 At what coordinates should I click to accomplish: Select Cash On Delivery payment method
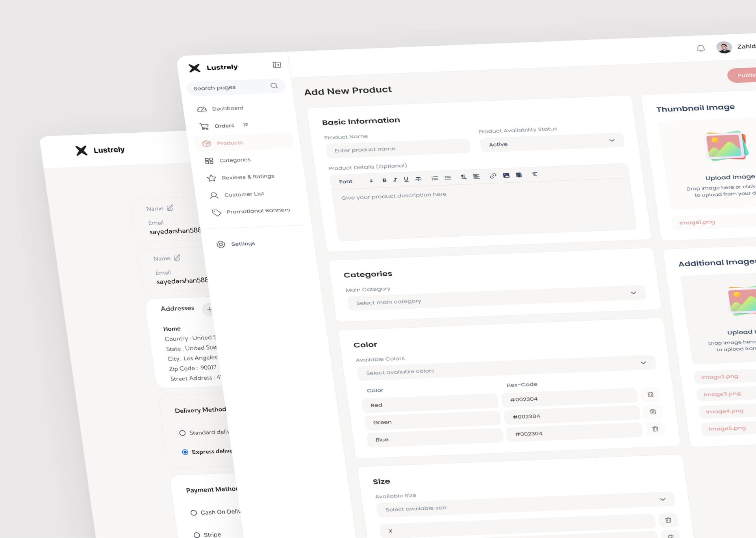pyautogui.click(x=193, y=512)
